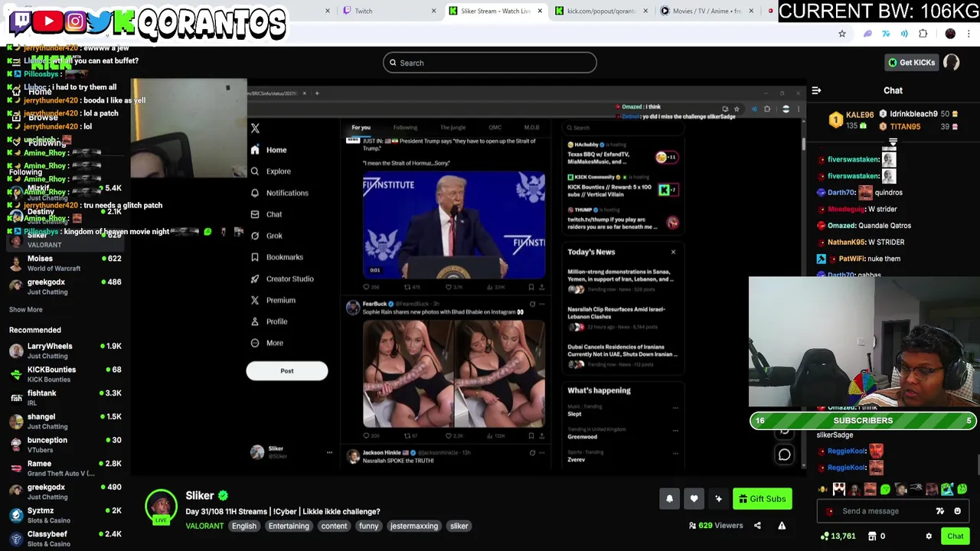Viewport: 980px width, 551px height.
Task: Click the green Chat send button
Action: (955, 536)
